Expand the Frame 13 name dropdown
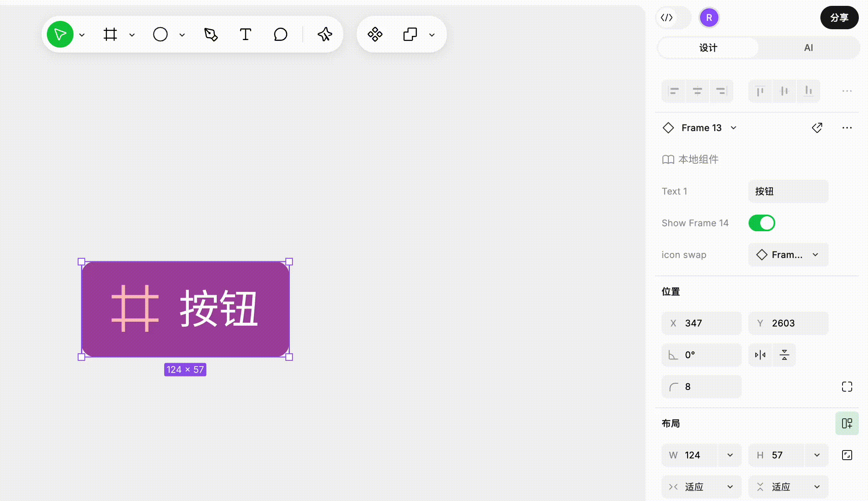The width and height of the screenshot is (868, 501). 733,128
